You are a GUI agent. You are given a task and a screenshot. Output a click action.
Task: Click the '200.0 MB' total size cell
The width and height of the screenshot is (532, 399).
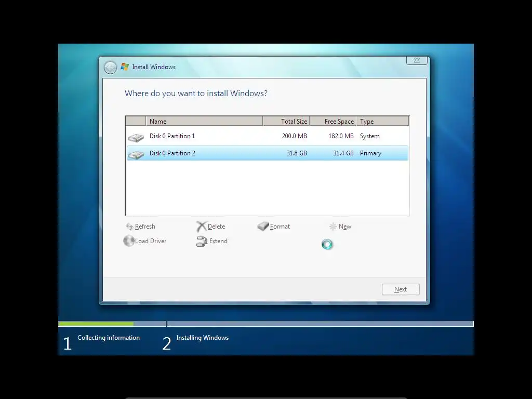click(x=294, y=136)
